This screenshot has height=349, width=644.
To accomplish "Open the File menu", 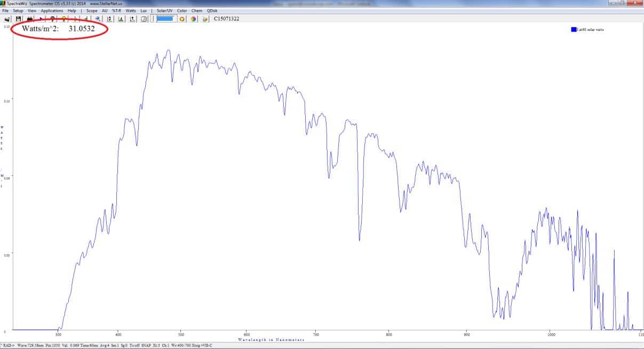I will click(6, 11).
